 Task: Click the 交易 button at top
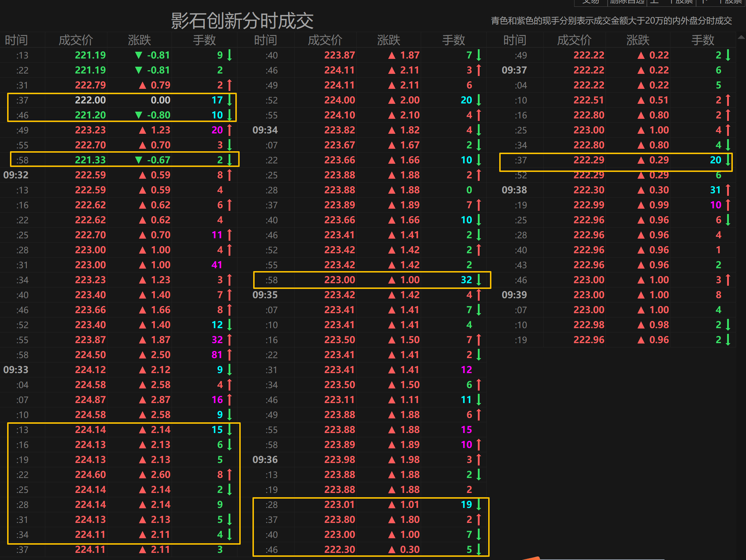pyautogui.click(x=591, y=2)
